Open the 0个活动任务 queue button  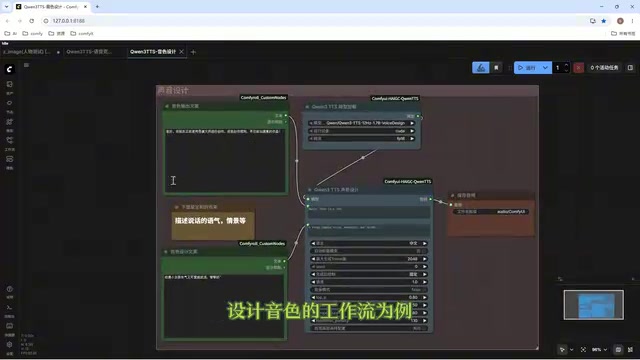(604, 68)
